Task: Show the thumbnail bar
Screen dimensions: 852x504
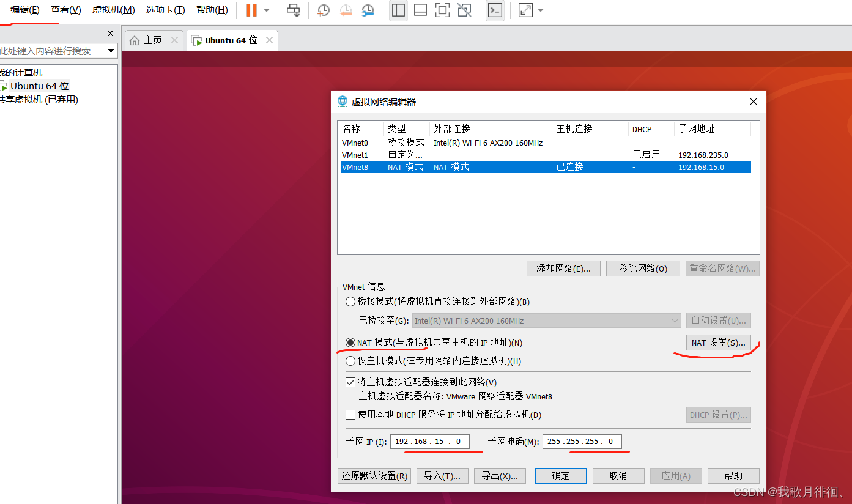Action: point(420,10)
